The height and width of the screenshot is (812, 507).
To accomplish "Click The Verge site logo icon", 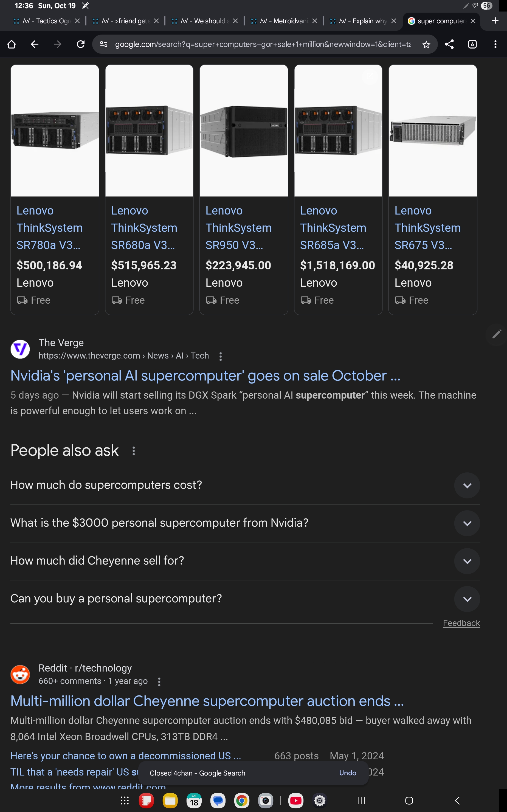I will [x=20, y=349].
